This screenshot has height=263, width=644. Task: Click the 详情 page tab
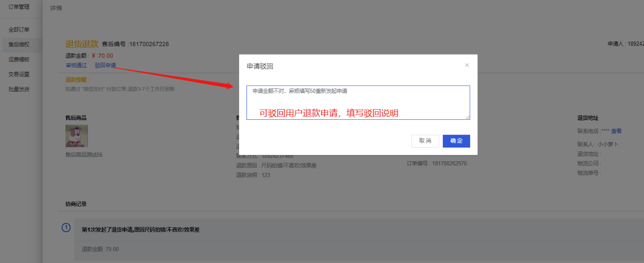[56, 8]
